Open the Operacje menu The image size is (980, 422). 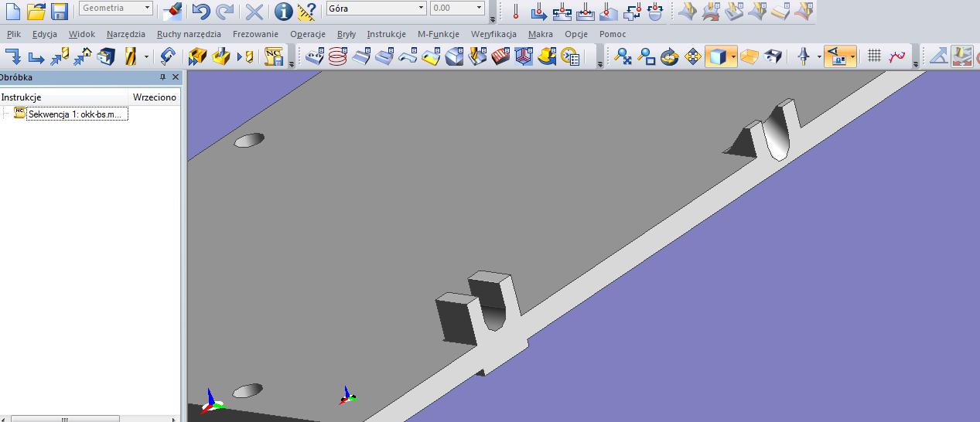pos(308,34)
